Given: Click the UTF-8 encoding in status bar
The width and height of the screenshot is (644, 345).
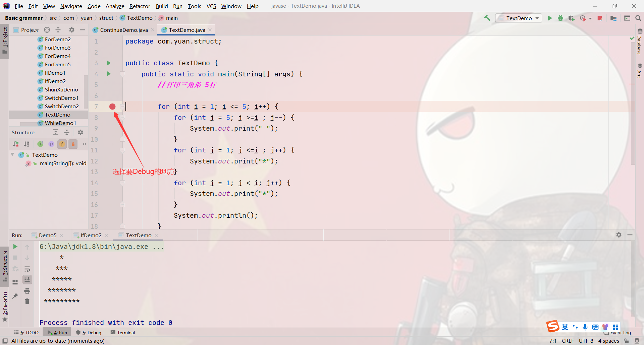Looking at the screenshot, I should click(586, 341).
